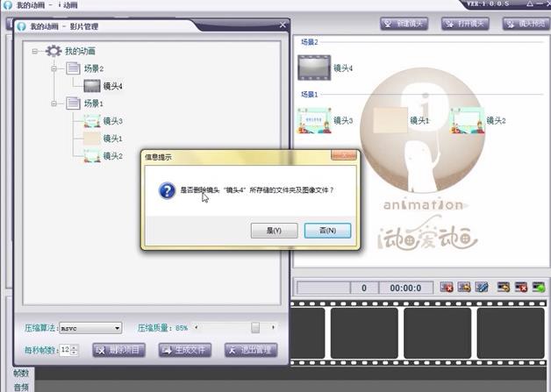
Task: Click 镜头1 thumbnail in right panel
Action: coord(390,120)
